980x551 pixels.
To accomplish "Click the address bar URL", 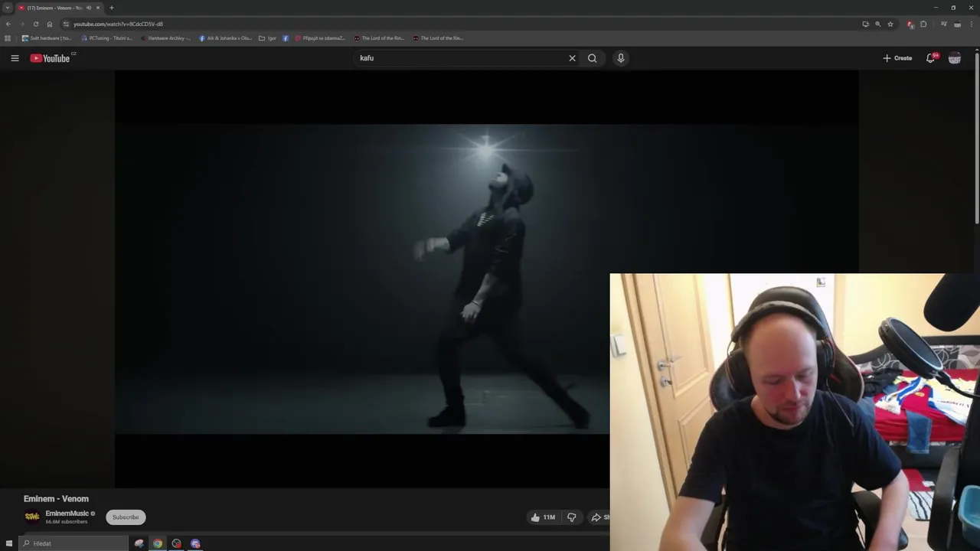I will [x=118, y=24].
